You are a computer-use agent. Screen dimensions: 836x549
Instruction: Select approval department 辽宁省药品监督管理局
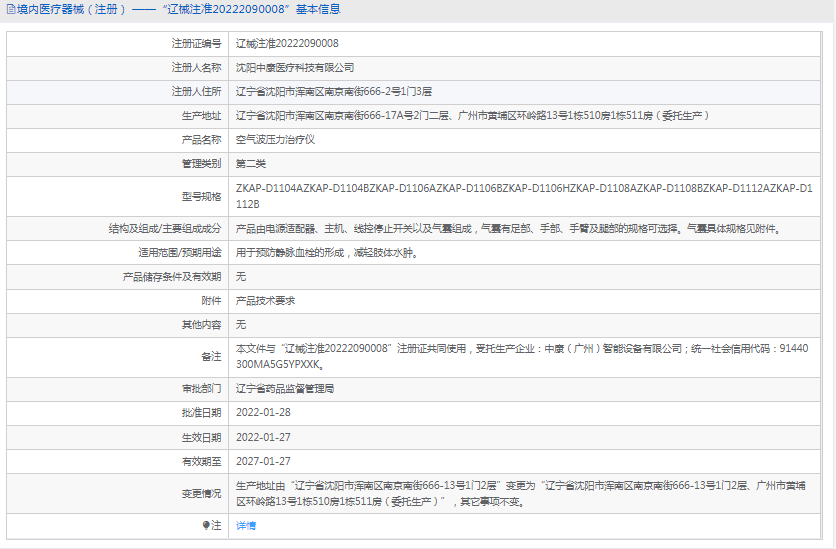[285, 389]
